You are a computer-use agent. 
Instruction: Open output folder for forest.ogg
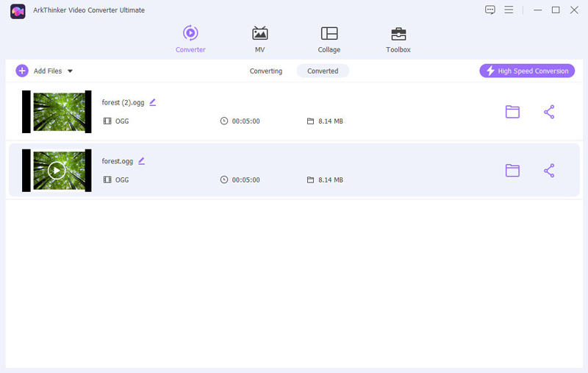512,171
